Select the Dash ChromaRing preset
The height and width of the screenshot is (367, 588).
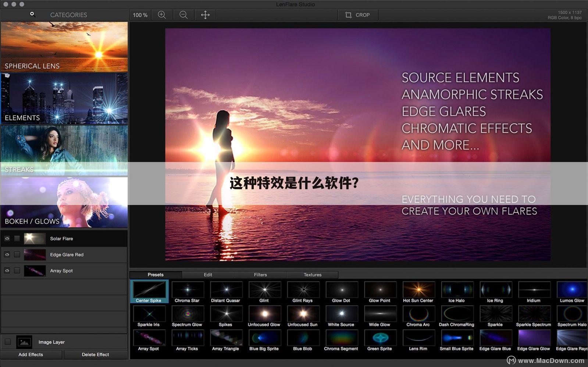tap(457, 316)
